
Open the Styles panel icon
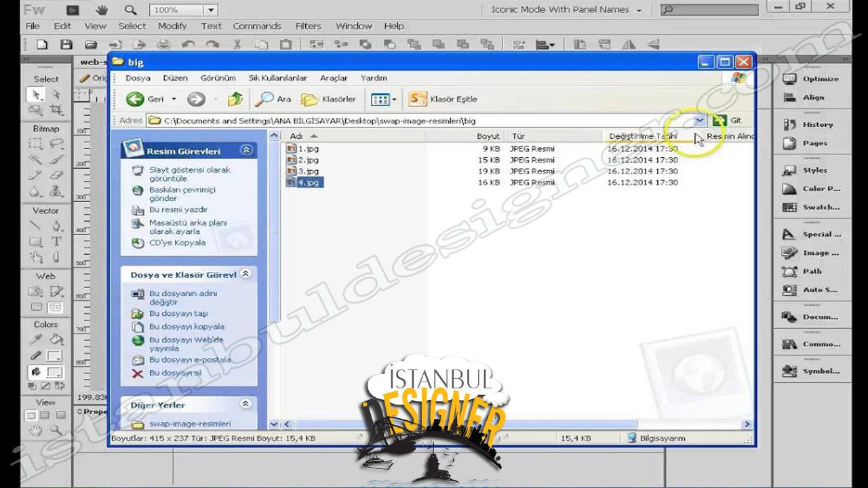click(x=789, y=170)
